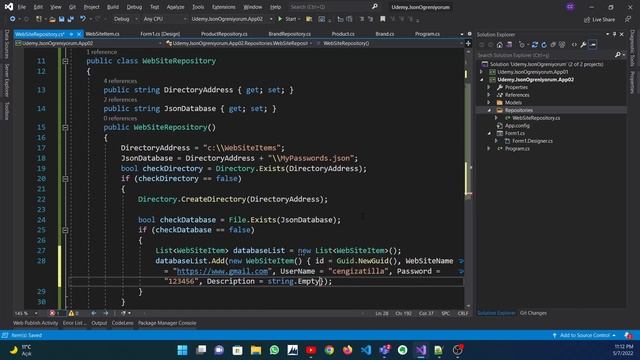
Task: Click the warning count icon in editor status
Action: click(71, 313)
